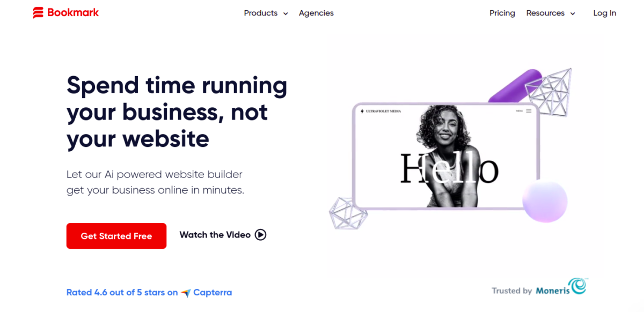Expand the Resources dropdown chevron
Viewport: 644px width, 312px height.
(573, 14)
